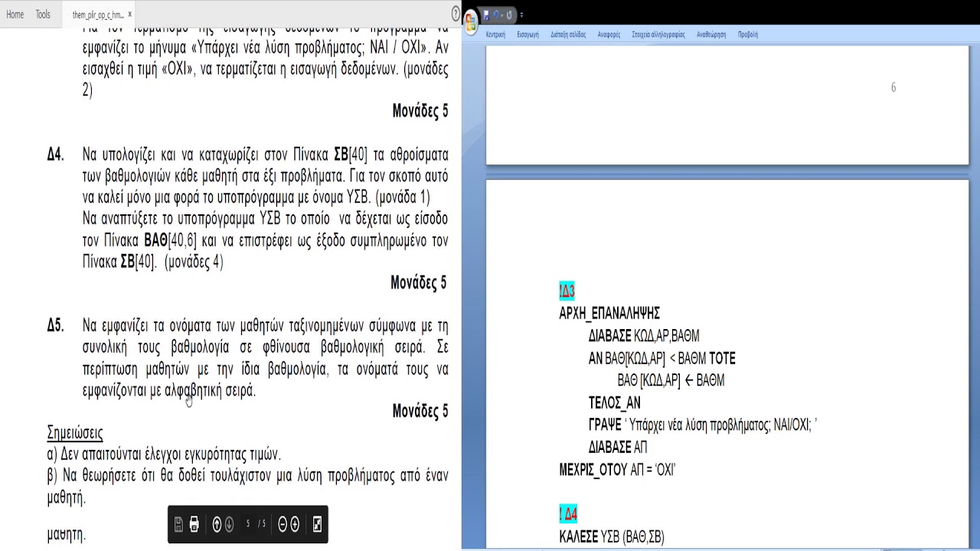Go to next page with the down arrow

tap(228, 524)
